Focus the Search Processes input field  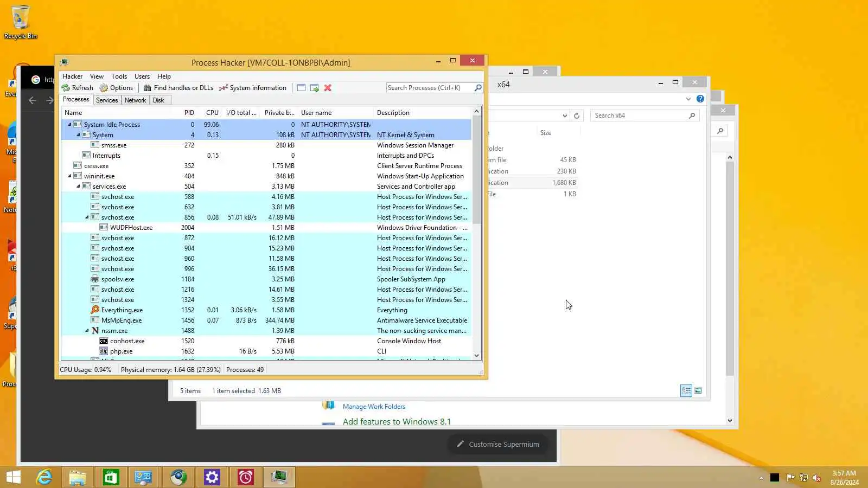pos(429,88)
